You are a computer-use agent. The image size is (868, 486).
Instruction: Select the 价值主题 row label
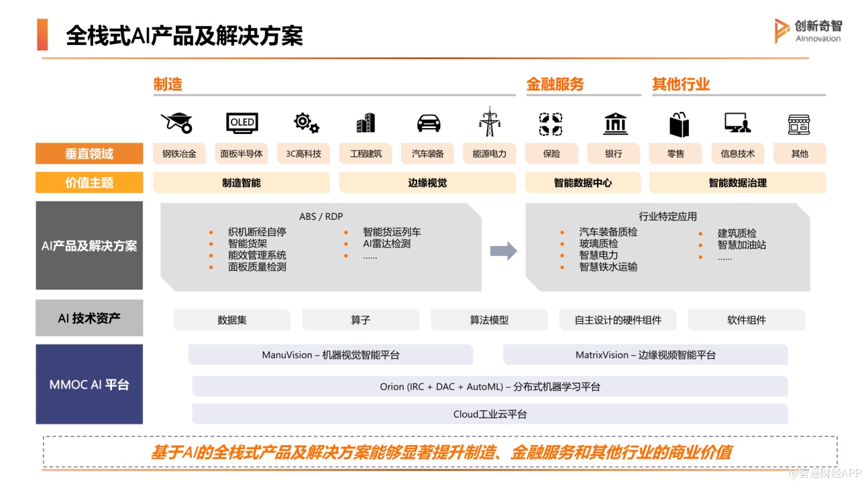(89, 182)
